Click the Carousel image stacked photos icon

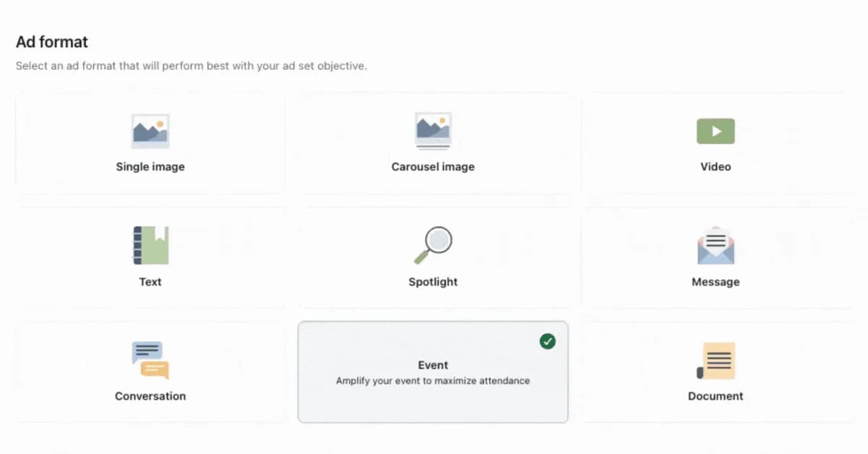coord(433,131)
